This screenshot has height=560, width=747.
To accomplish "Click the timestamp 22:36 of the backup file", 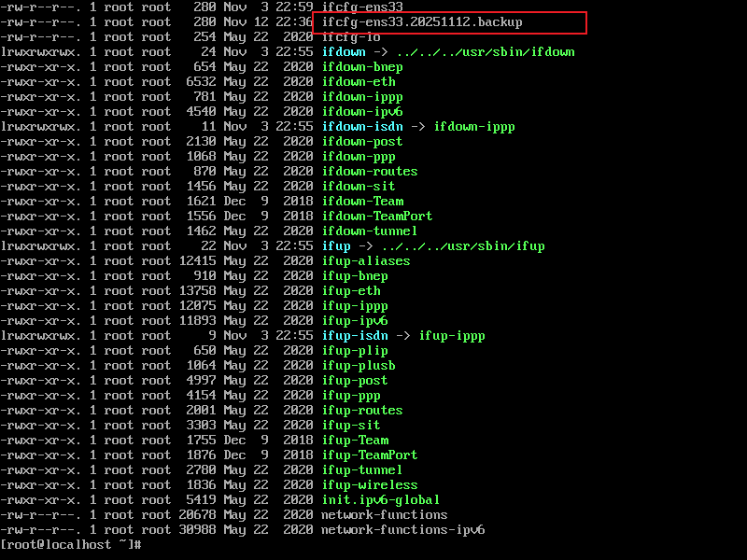I will tap(294, 22).
